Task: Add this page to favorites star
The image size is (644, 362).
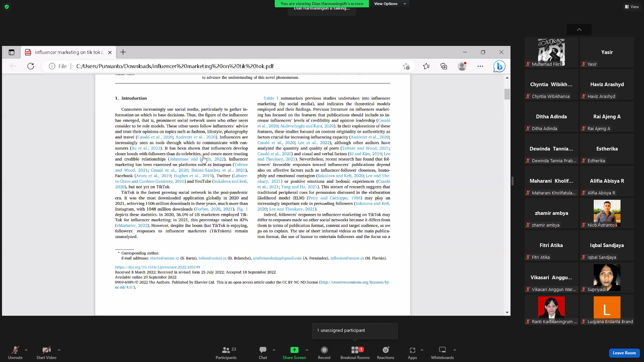Action: click(x=406, y=66)
